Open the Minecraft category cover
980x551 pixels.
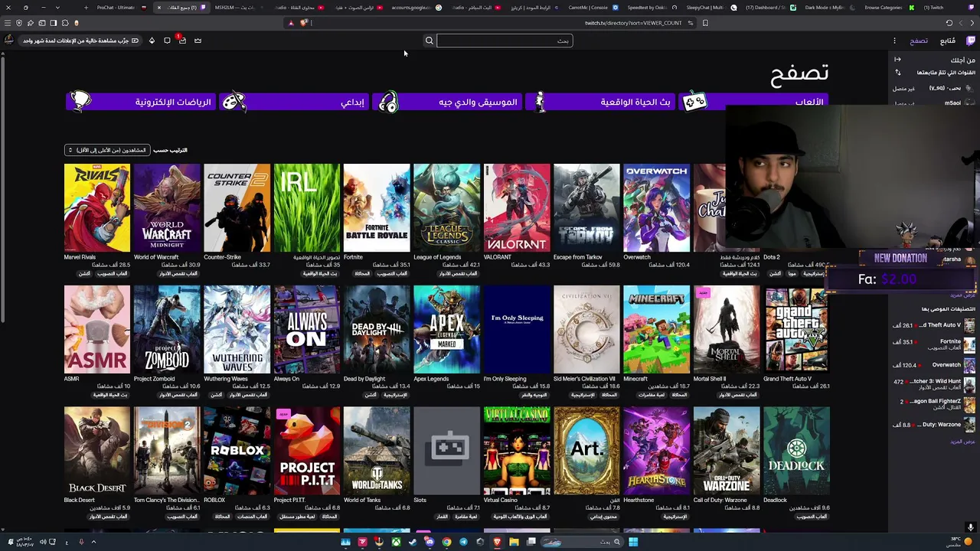[657, 330]
